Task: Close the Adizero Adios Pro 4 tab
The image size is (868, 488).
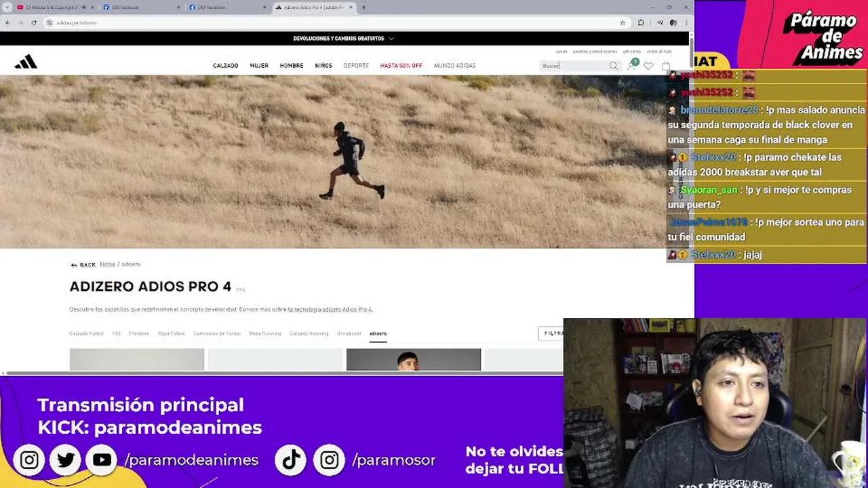Action: pos(351,7)
